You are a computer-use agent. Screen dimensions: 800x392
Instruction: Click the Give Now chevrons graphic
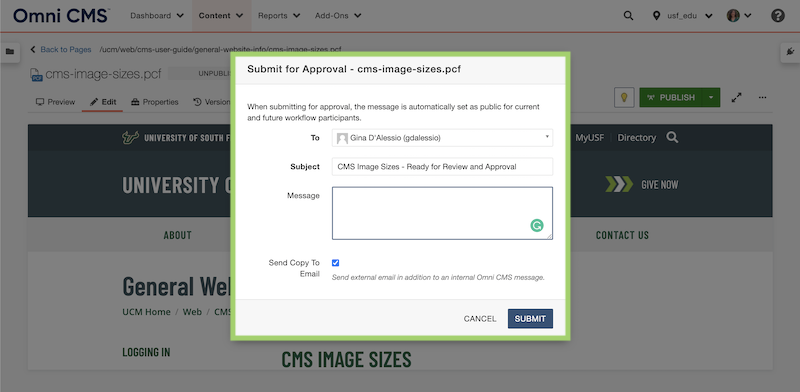[619, 184]
